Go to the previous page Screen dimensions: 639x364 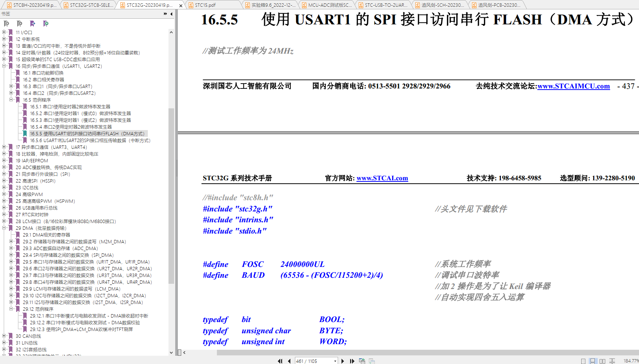[x=289, y=361]
